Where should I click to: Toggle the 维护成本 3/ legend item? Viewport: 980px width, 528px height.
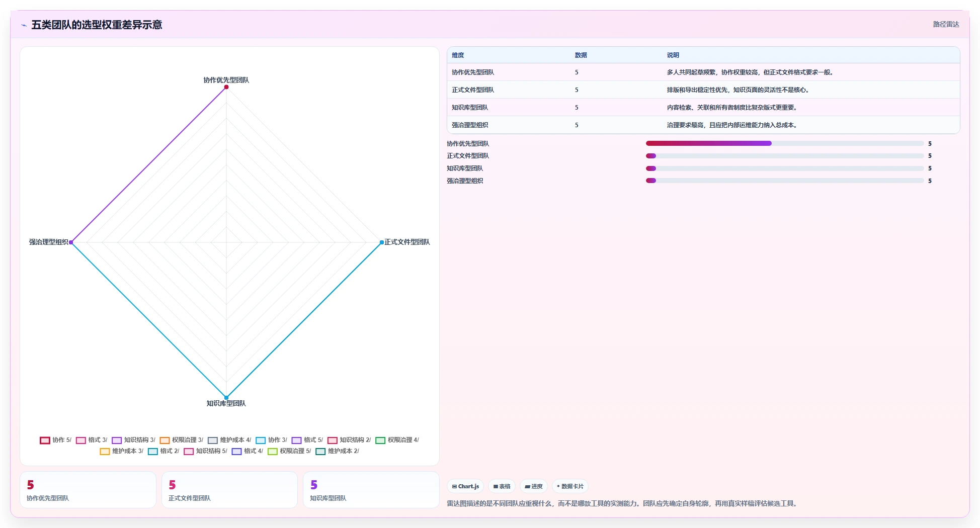click(122, 451)
